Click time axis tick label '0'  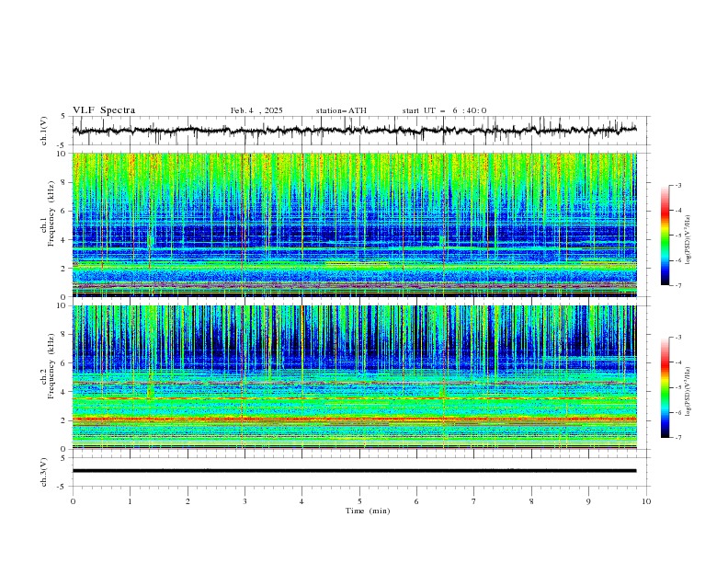click(x=73, y=501)
